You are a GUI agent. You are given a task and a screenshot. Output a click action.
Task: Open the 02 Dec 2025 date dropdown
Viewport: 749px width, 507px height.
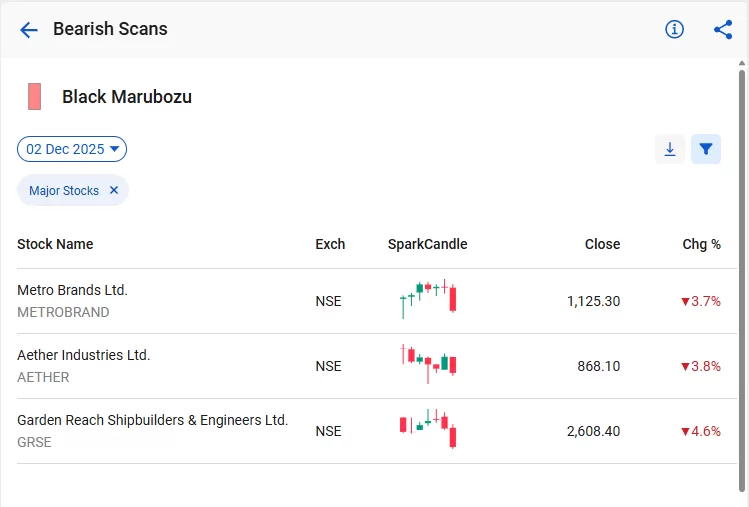point(72,149)
